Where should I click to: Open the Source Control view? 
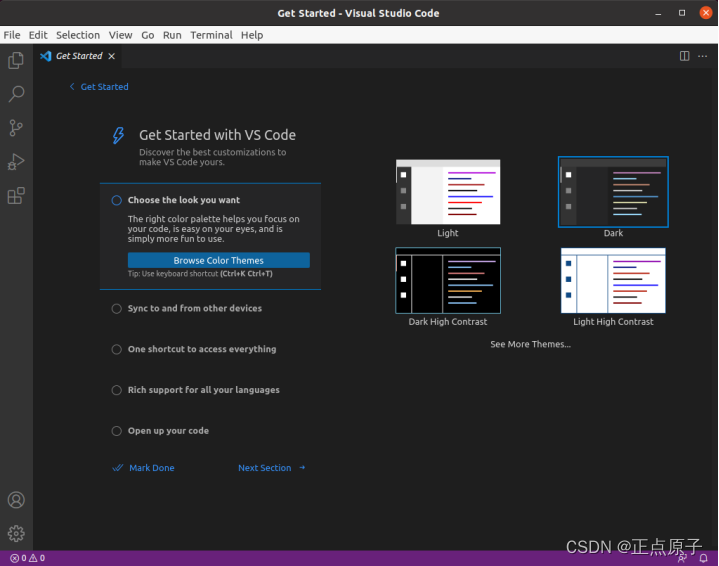coord(16,128)
